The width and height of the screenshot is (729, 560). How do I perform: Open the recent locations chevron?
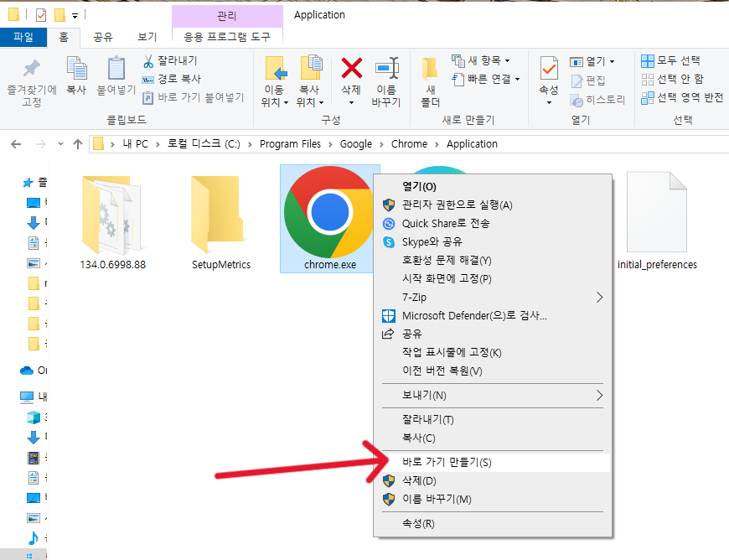pos(60,144)
